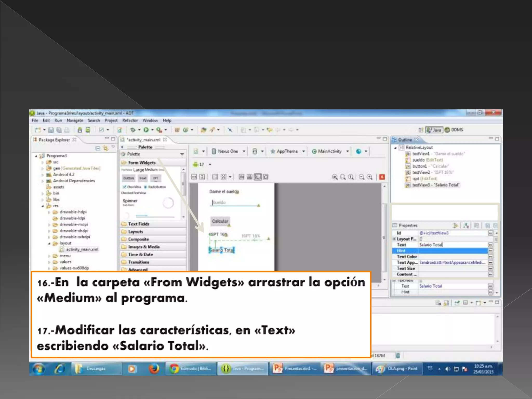Click the Windows Start button

39,369
